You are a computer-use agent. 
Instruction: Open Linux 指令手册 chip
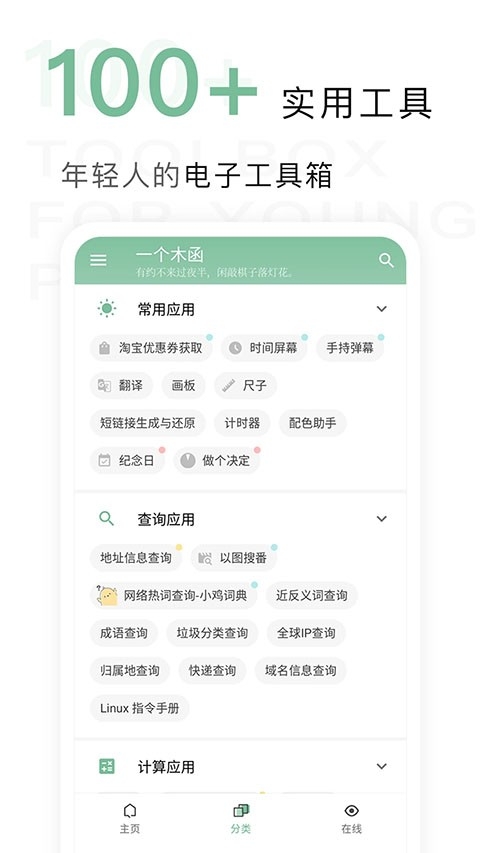(x=139, y=708)
